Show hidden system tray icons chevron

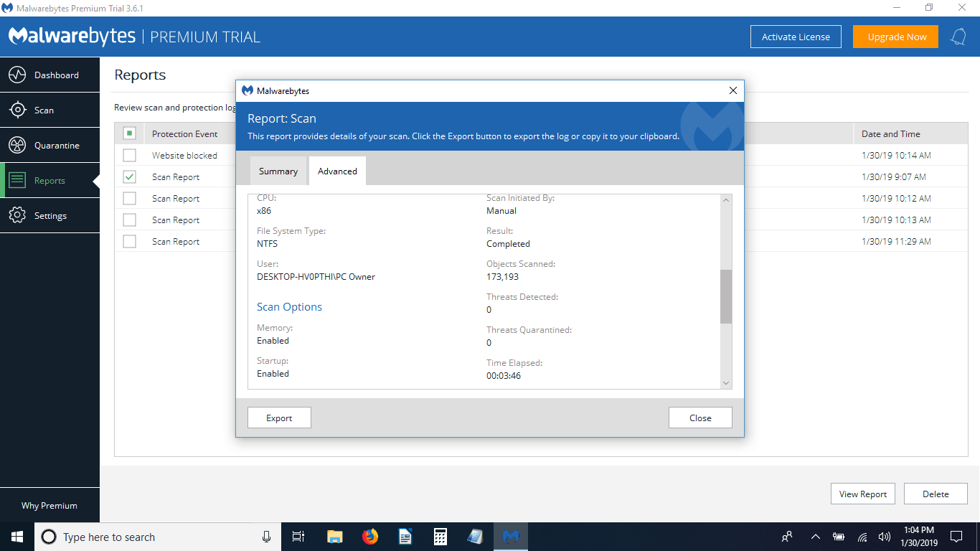[816, 537]
